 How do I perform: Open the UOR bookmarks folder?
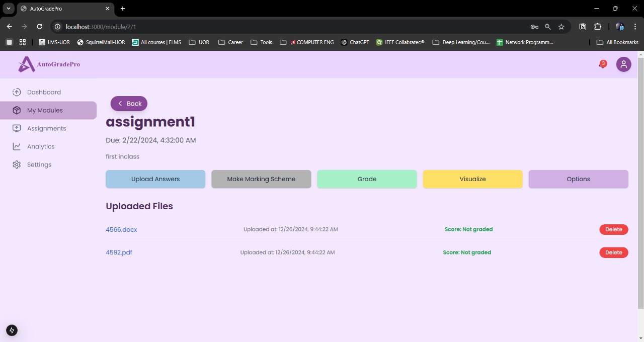(x=199, y=42)
